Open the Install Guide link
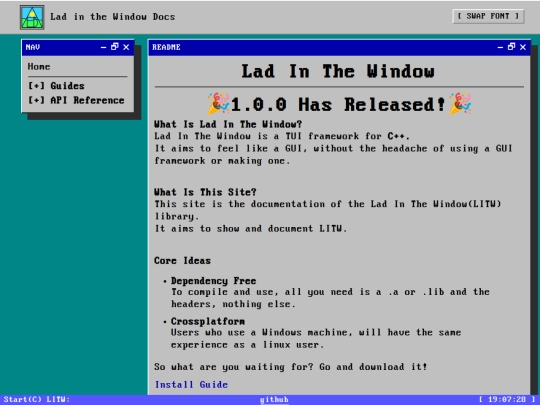540x405 pixels. coord(191,384)
